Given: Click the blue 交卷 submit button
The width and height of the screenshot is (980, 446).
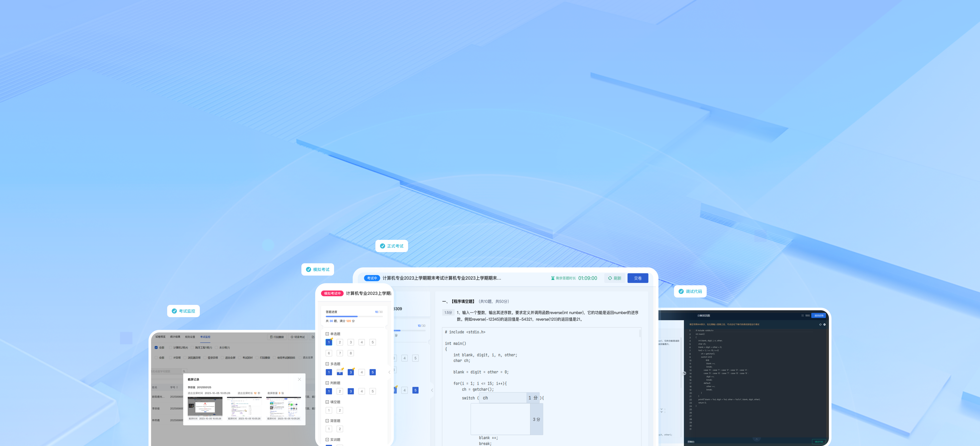Looking at the screenshot, I should pyautogui.click(x=638, y=278).
